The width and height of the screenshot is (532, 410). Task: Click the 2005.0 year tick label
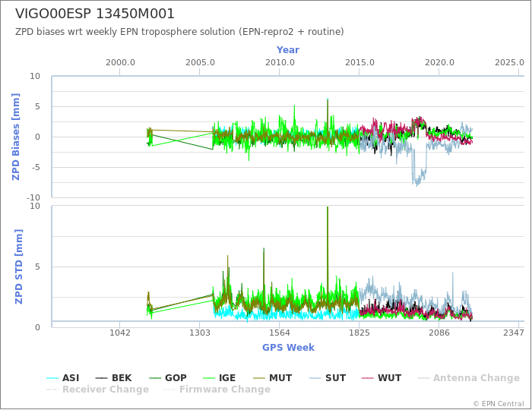coord(200,63)
